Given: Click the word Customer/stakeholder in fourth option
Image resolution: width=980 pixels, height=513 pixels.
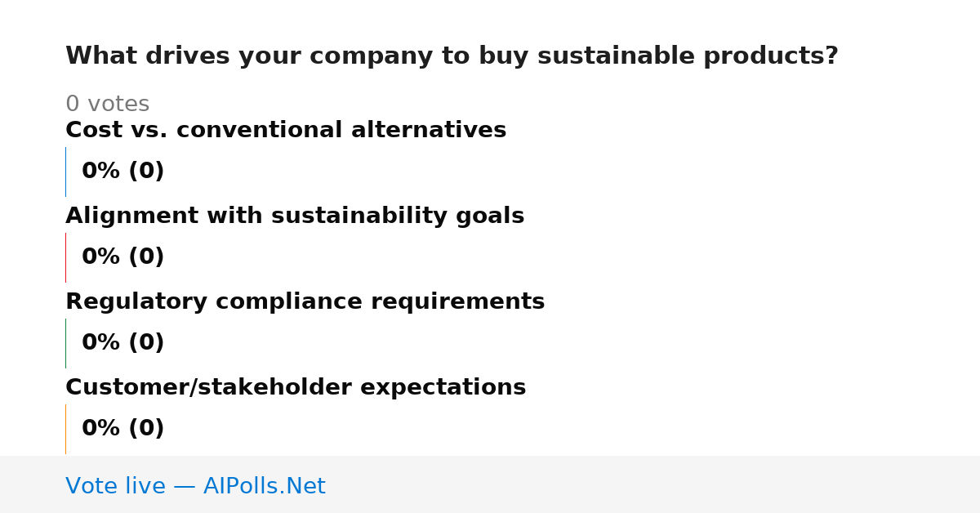Looking at the screenshot, I should pyautogui.click(x=209, y=388).
